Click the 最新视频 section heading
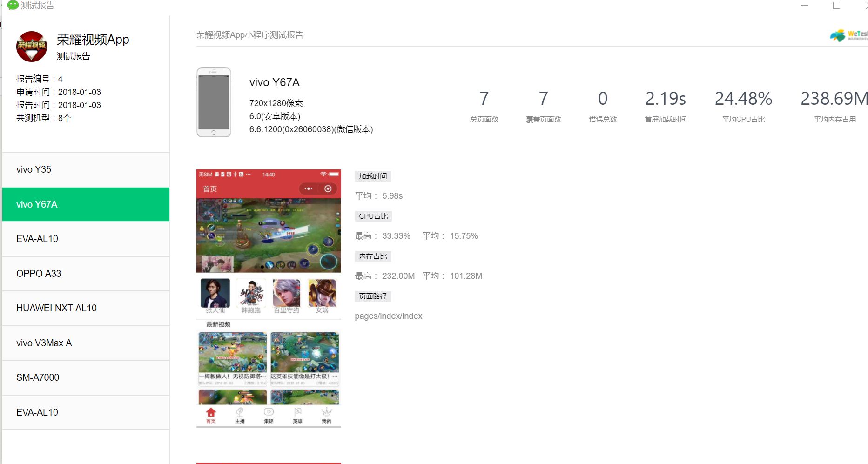 click(218, 324)
